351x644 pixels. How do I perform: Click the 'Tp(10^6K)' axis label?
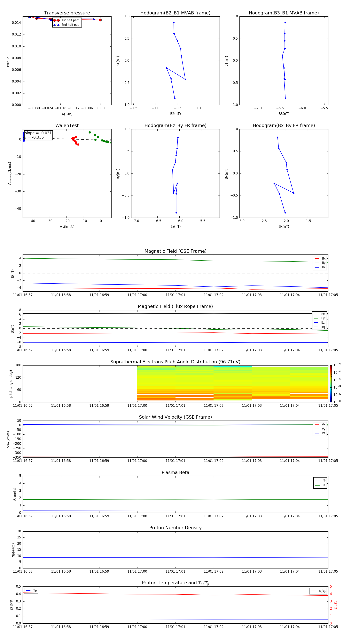pyautogui.click(x=11, y=605)
